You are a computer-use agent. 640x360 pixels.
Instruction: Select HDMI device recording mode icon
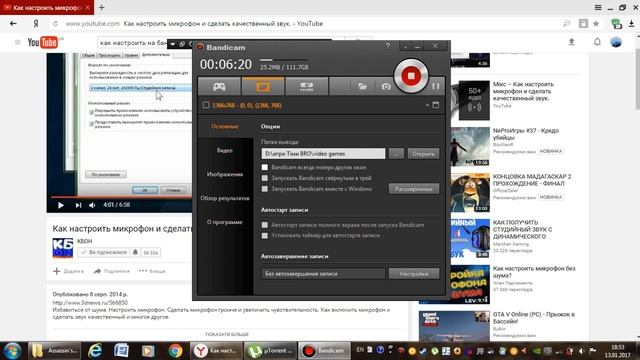(307, 87)
